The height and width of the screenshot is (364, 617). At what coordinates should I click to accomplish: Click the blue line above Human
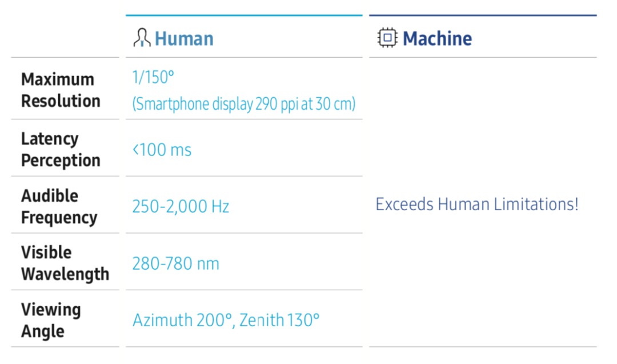(244, 15)
